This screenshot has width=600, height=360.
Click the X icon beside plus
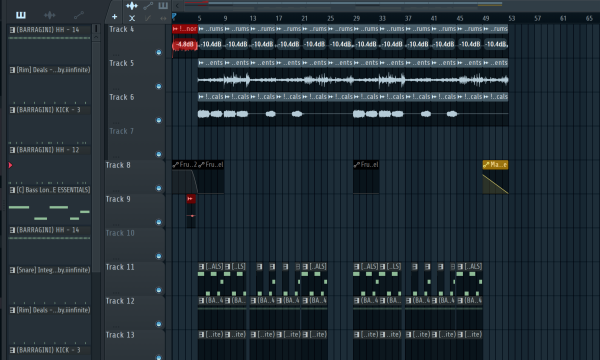pos(132,18)
